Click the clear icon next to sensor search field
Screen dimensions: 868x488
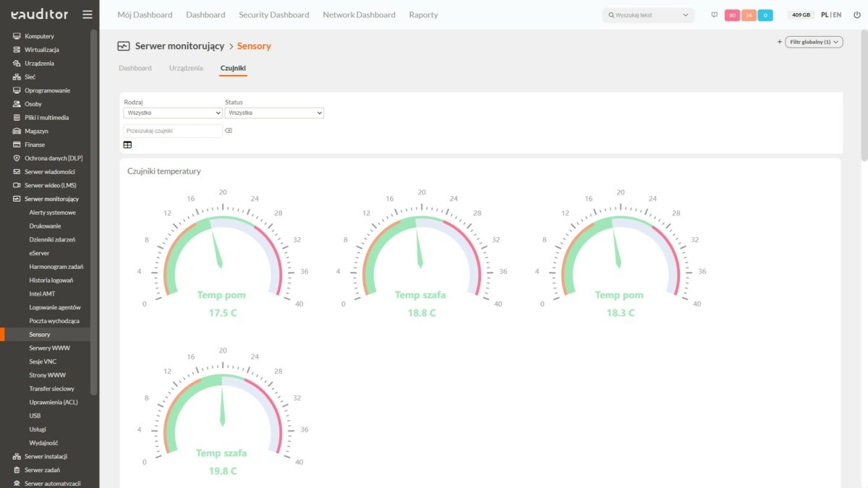tap(229, 130)
